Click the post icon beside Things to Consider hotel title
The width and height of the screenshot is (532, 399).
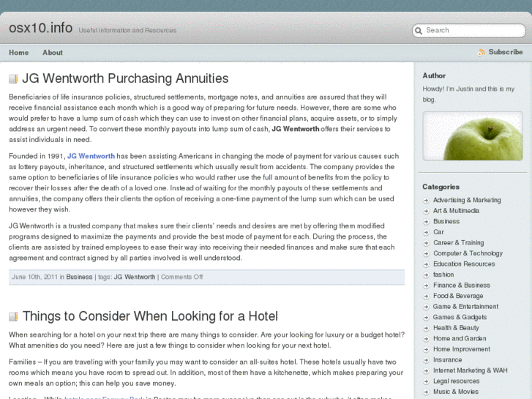coord(13,316)
